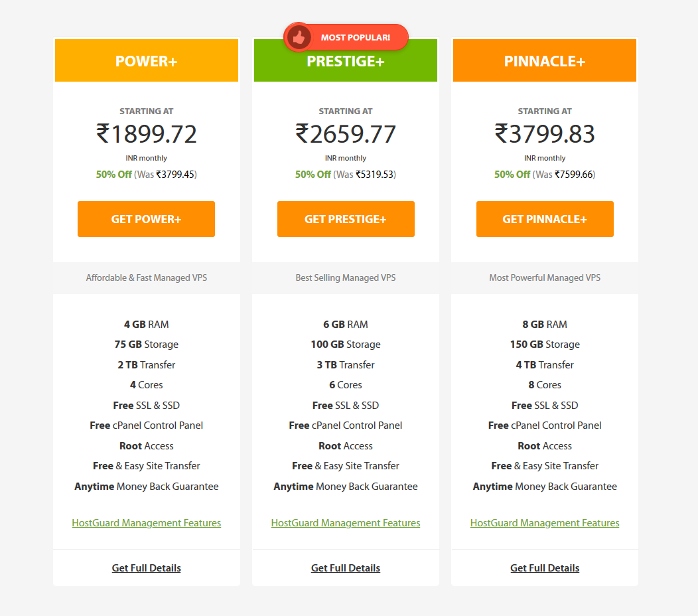This screenshot has height=616, width=698.
Task: Open Get Full Details under Power+ plan
Action: (147, 568)
